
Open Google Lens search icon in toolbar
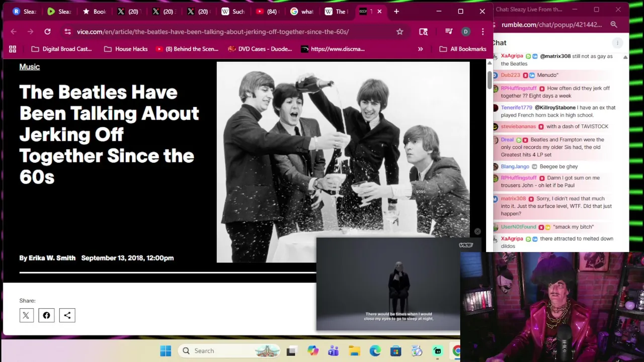423,32
